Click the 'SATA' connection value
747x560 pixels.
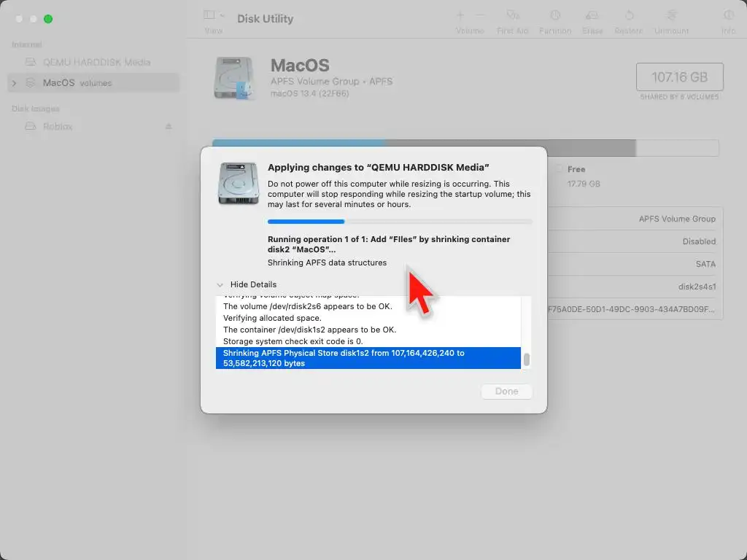coord(705,264)
